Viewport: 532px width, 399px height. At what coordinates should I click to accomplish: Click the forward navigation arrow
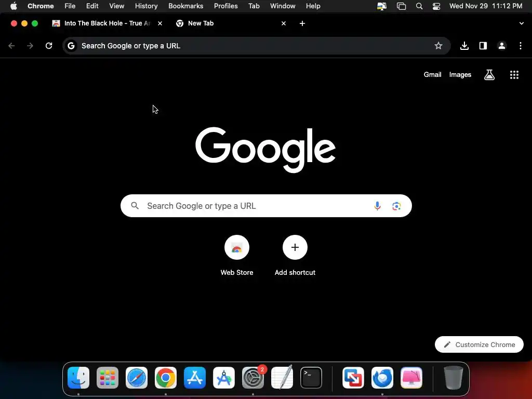tap(30, 46)
